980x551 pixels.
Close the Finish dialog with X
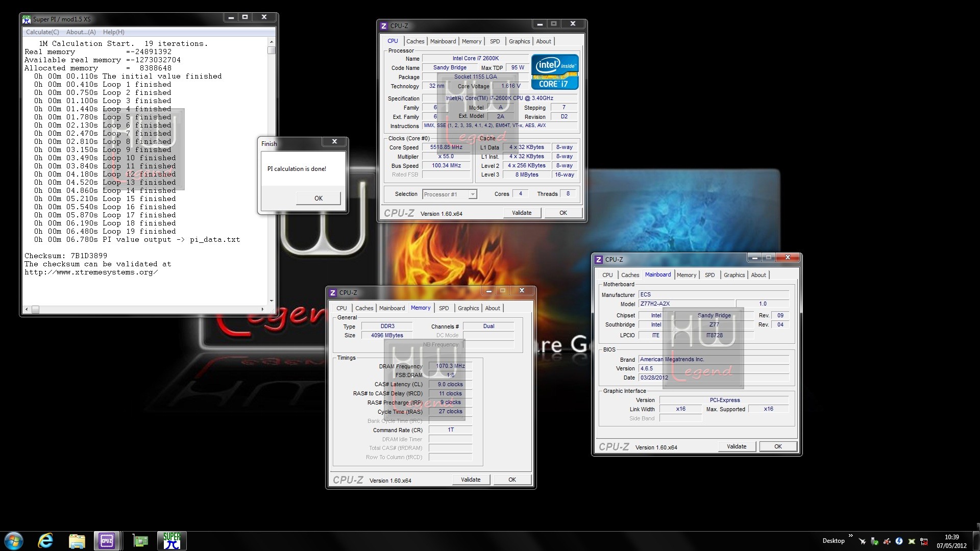click(x=334, y=142)
